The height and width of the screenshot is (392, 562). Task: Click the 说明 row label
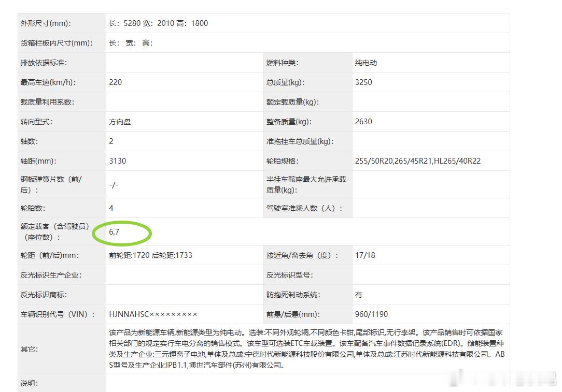pyautogui.click(x=29, y=383)
